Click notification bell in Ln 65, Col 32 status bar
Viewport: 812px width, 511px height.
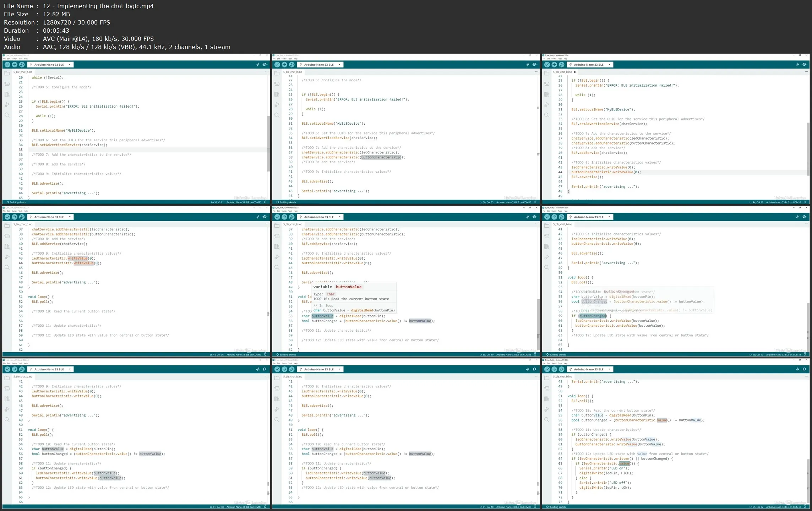click(x=805, y=507)
